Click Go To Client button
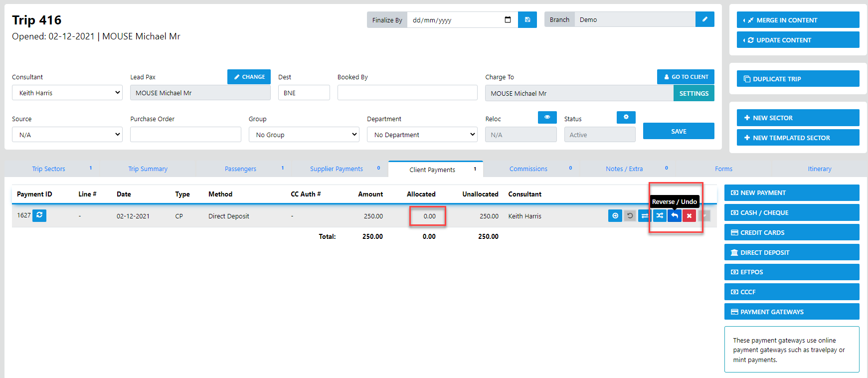868x378 pixels. pyautogui.click(x=686, y=77)
